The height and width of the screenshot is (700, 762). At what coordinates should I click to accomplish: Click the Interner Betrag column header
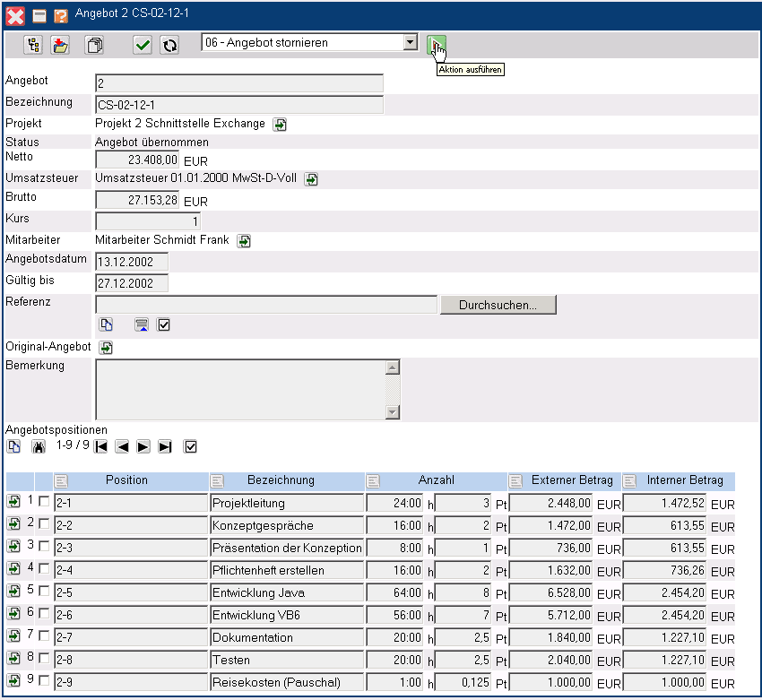[685, 480]
